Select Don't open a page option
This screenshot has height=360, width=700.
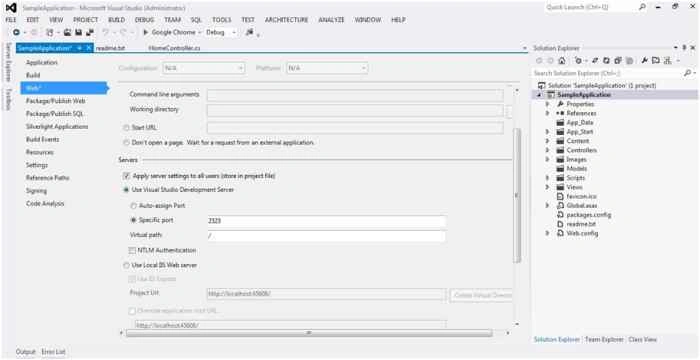[126, 142]
